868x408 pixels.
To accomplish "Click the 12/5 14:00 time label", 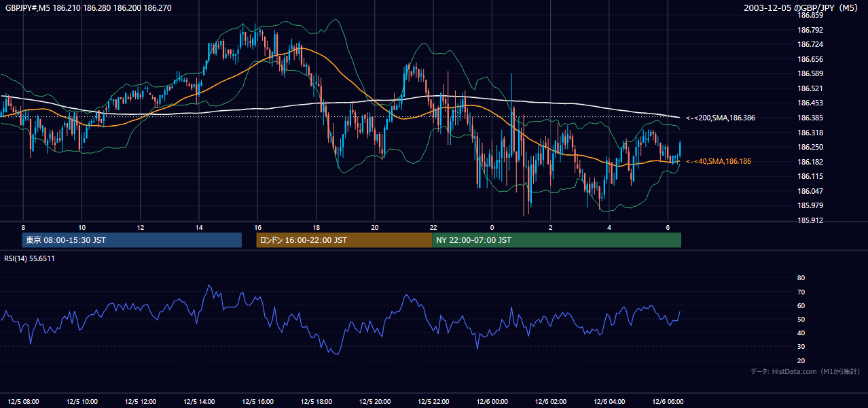I will [x=199, y=402].
